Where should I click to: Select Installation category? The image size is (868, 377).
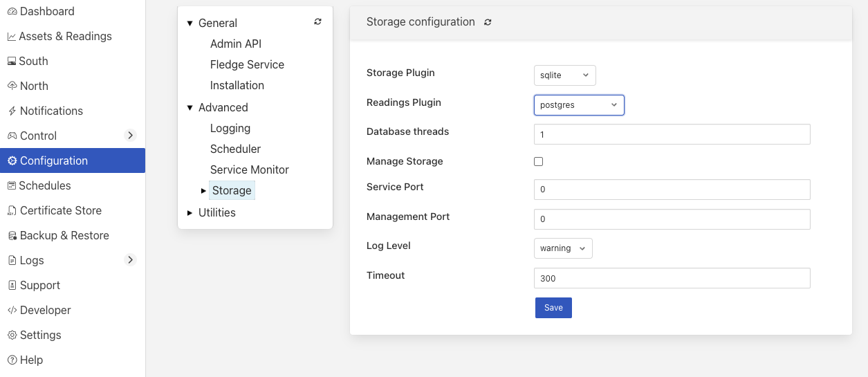[x=237, y=85]
